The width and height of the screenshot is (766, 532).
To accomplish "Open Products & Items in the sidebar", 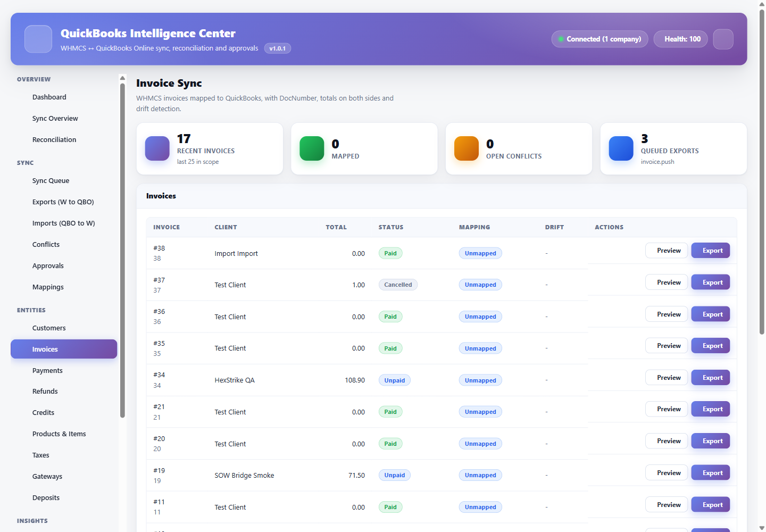I will point(64,434).
